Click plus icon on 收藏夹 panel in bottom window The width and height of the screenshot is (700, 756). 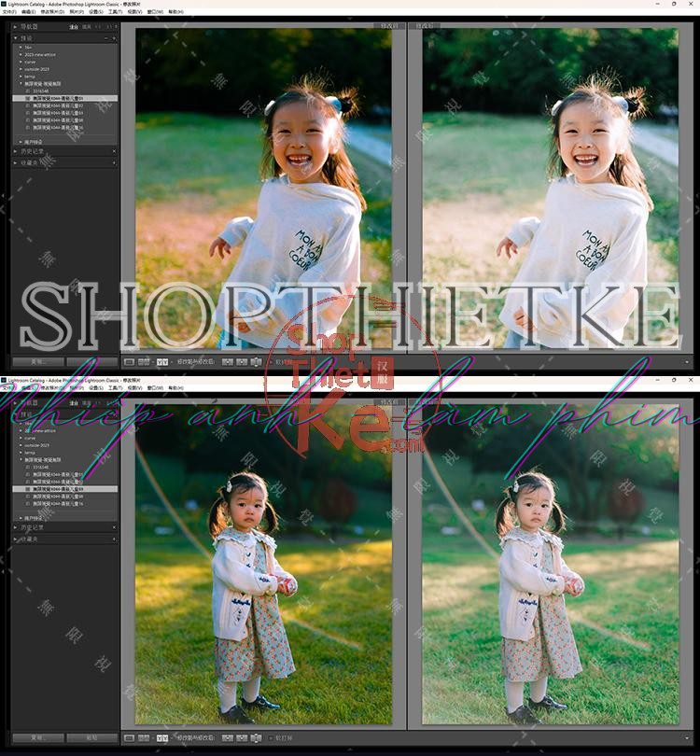[x=114, y=539]
